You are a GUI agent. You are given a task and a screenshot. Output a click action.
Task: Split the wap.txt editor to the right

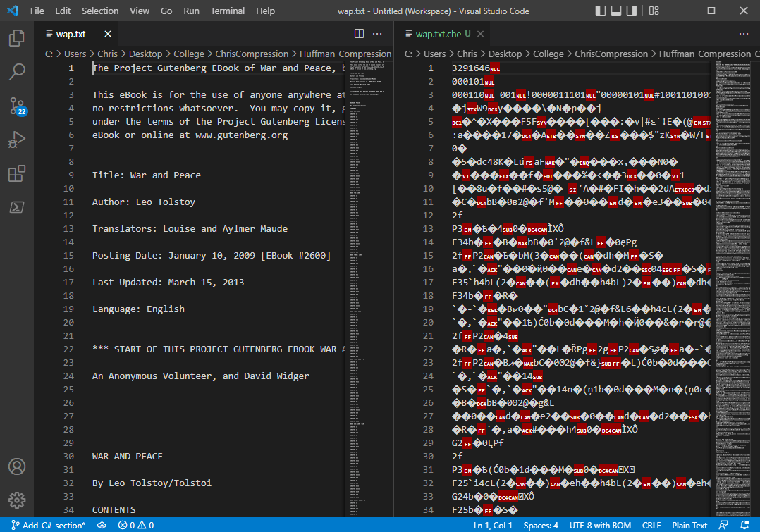(x=359, y=33)
